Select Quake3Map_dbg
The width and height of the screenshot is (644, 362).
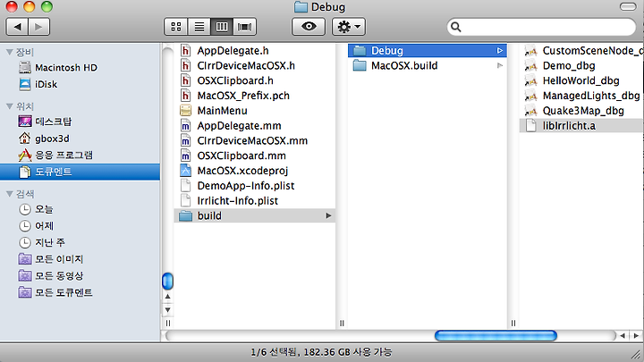(x=581, y=111)
